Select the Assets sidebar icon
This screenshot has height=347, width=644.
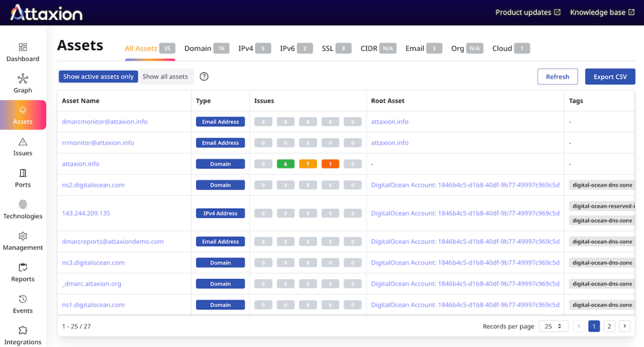(x=23, y=110)
